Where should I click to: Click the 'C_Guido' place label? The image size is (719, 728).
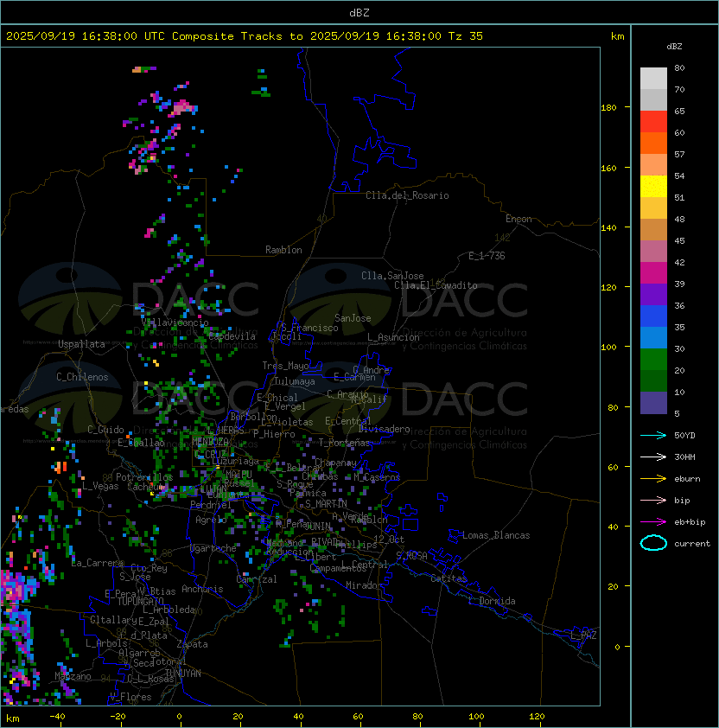coord(105,430)
